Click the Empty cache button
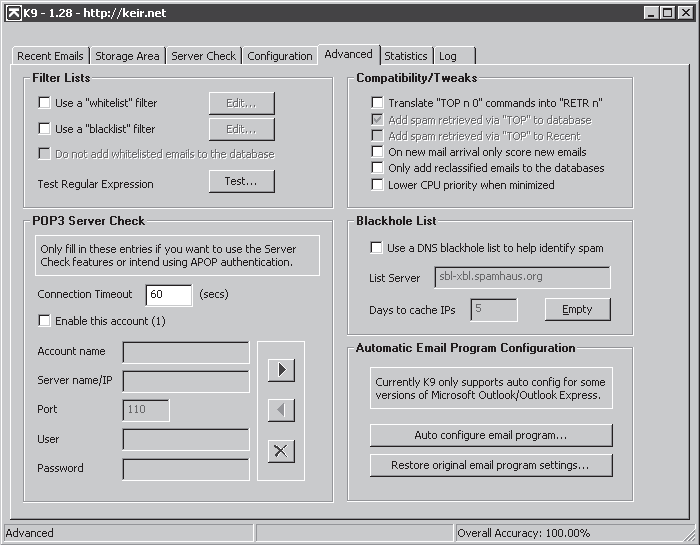 [x=578, y=309]
